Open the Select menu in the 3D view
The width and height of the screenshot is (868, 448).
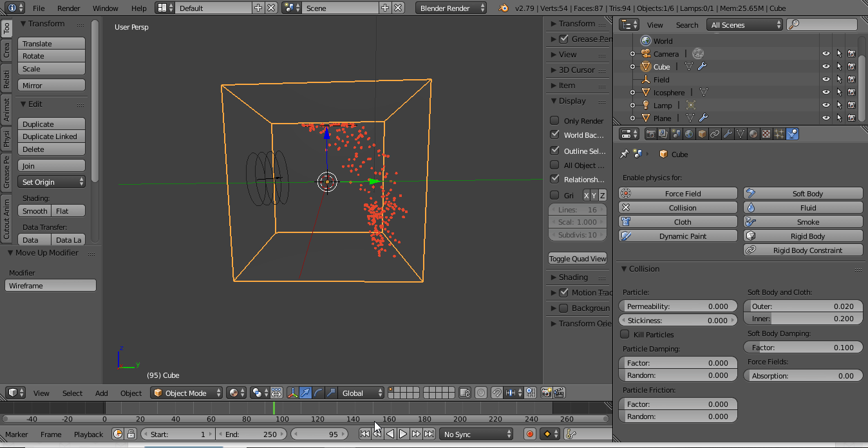point(71,393)
